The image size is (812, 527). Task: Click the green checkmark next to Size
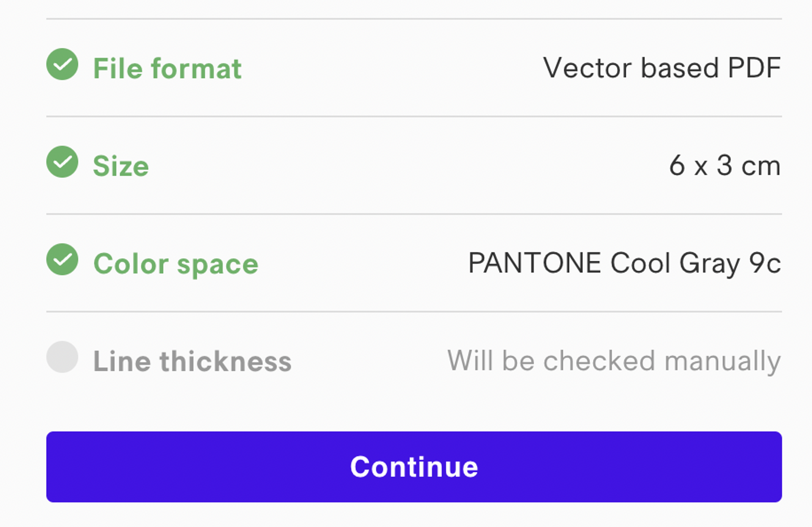[62, 162]
